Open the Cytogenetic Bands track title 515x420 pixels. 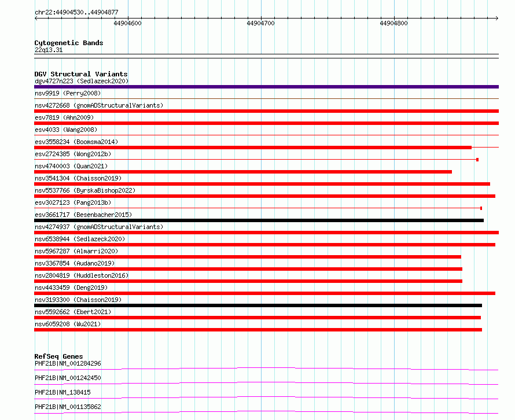(x=69, y=43)
